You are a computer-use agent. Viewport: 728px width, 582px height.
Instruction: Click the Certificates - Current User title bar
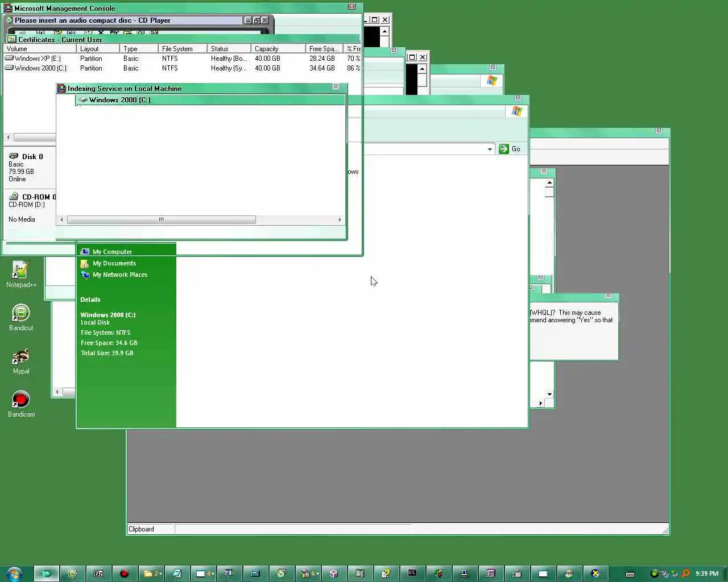point(182,39)
